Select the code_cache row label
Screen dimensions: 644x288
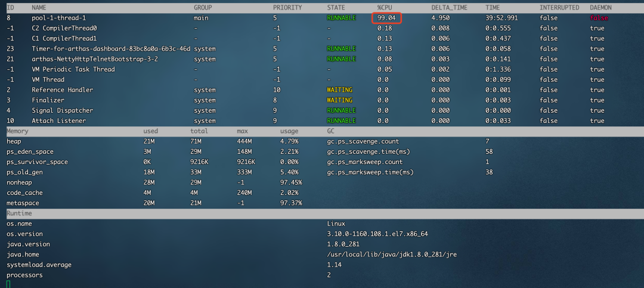coord(24,193)
